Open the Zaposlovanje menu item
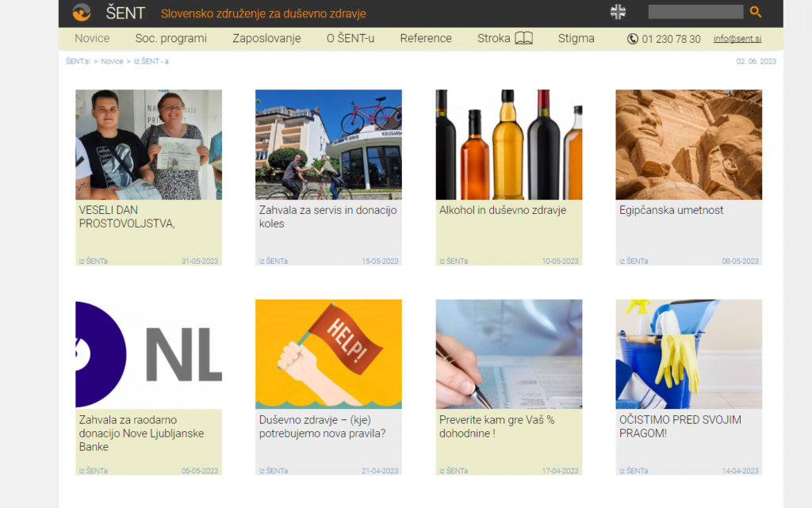Viewport: 812px width, 508px height. pyautogui.click(x=266, y=38)
